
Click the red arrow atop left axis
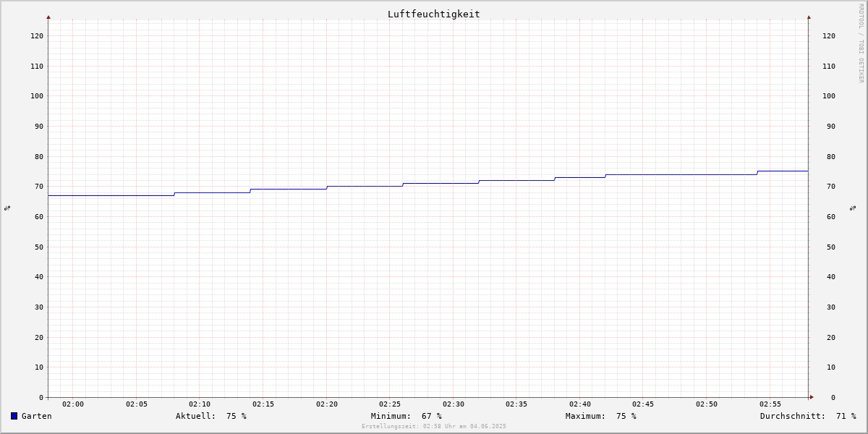pyautogui.click(x=48, y=17)
